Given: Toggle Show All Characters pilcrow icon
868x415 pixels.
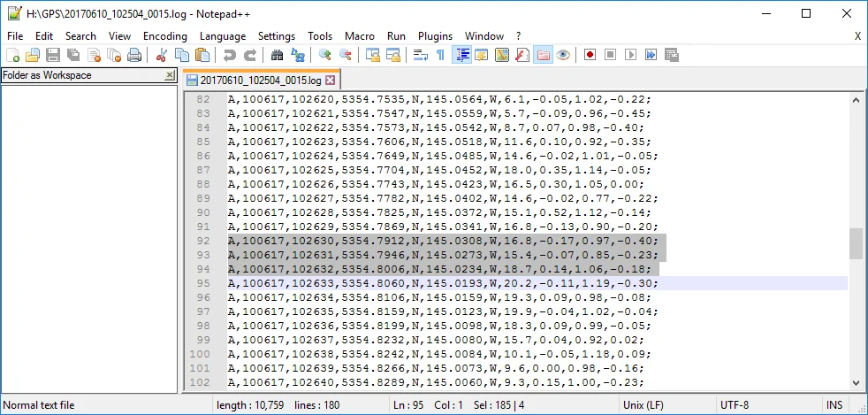Looking at the screenshot, I should tap(441, 55).
